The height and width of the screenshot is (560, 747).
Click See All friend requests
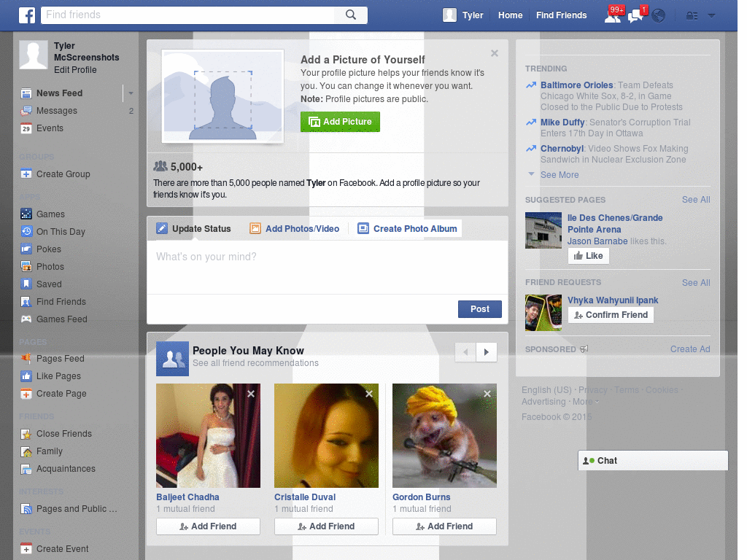click(695, 283)
